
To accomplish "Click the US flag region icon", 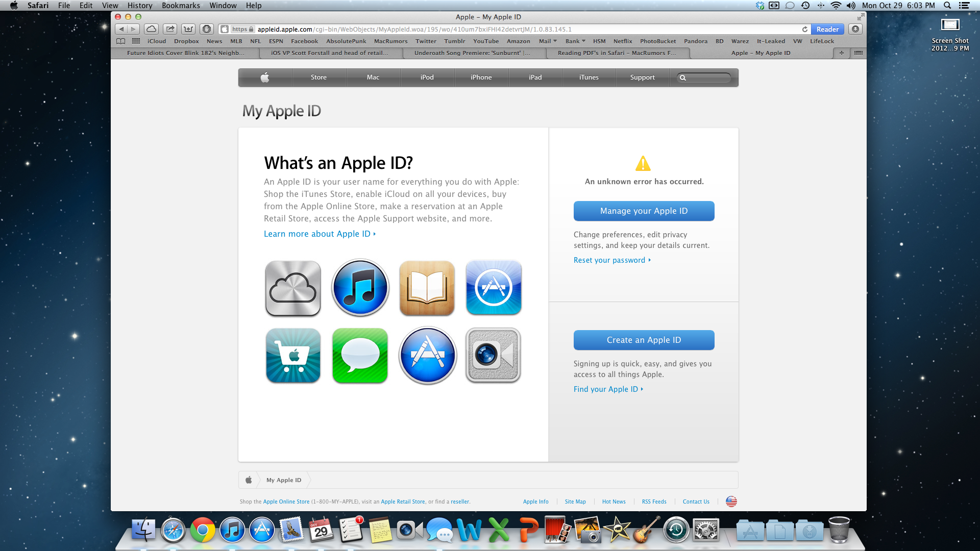I will 731,502.
